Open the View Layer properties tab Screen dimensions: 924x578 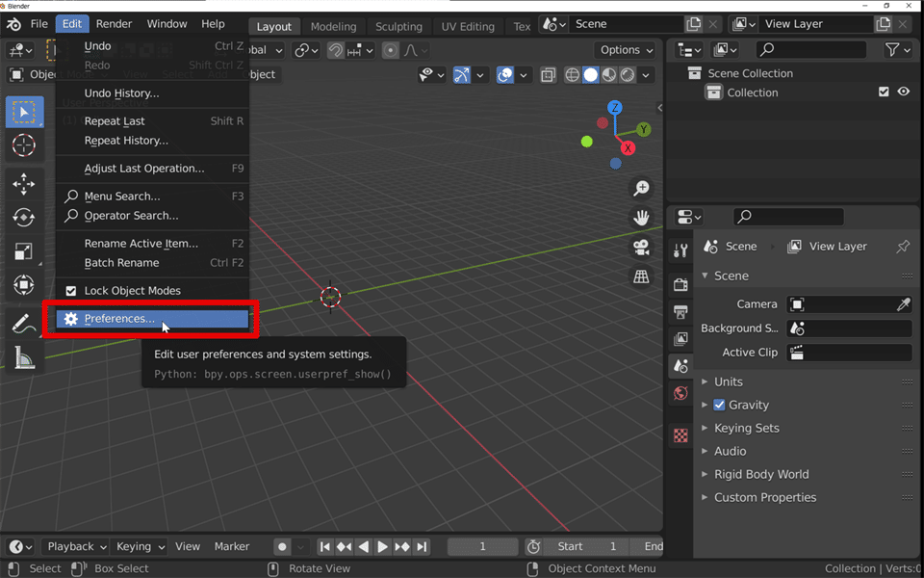tap(680, 338)
